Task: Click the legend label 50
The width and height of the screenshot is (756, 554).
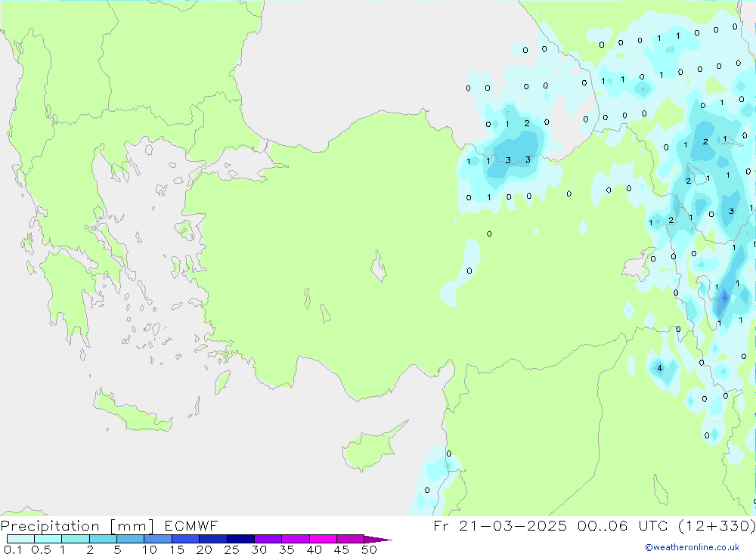Action: [369, 549]
